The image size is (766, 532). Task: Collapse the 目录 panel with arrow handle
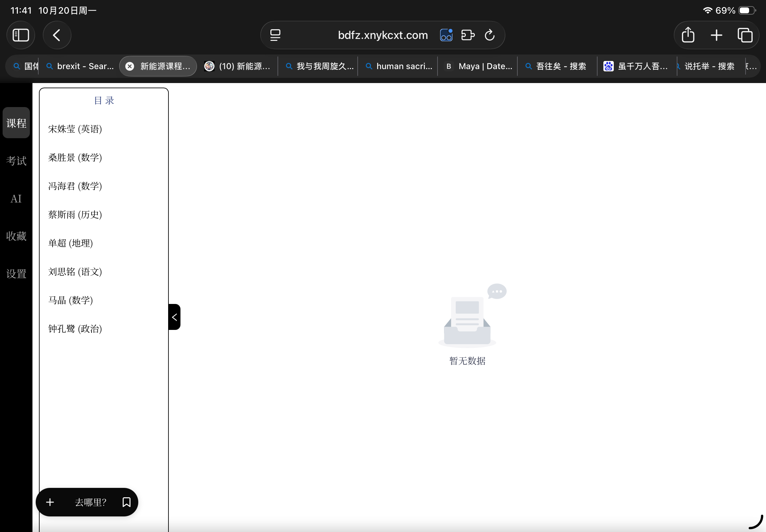click(x=174, y=317)
